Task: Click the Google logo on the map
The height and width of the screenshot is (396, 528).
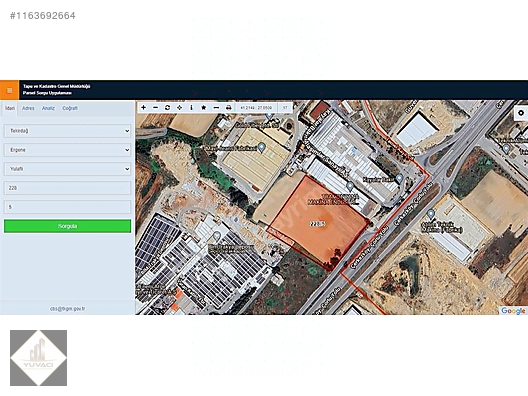Action: pos(513,310)
